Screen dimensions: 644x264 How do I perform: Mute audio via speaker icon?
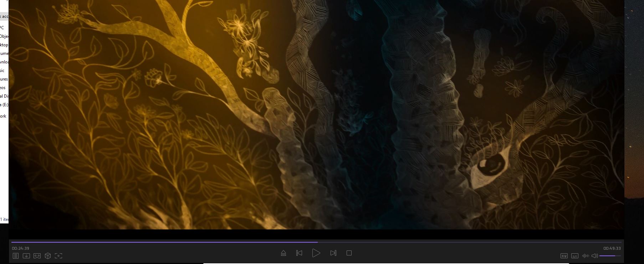pyautogui.click(x=594, y=256)
